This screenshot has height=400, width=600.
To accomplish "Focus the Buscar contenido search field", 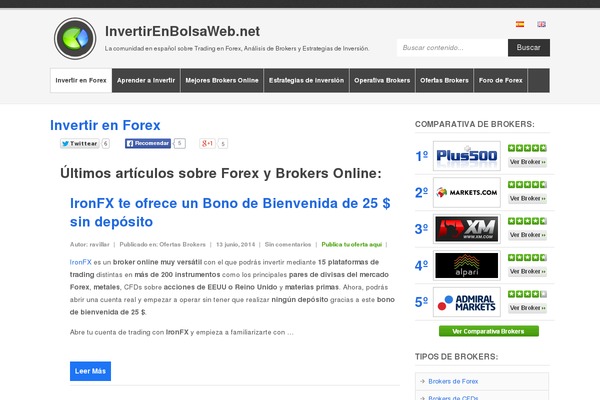I will pos(452,47).
